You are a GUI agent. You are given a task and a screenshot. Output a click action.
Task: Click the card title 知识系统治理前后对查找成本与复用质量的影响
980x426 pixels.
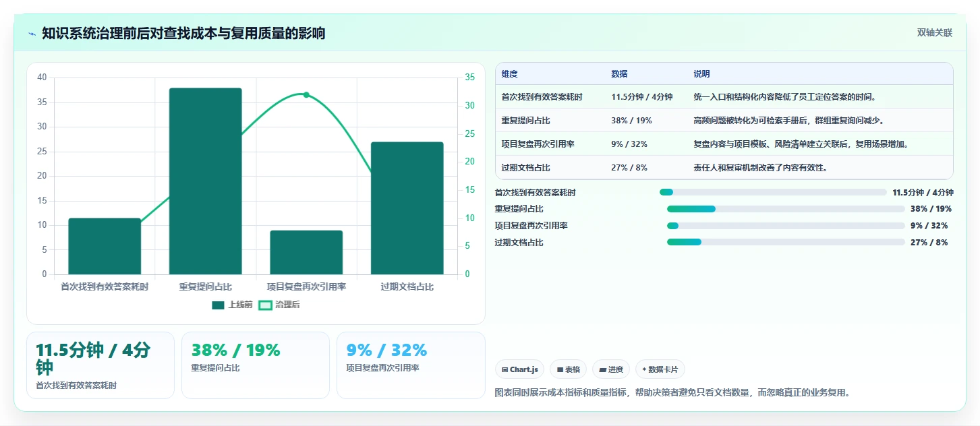coord(183,33)
